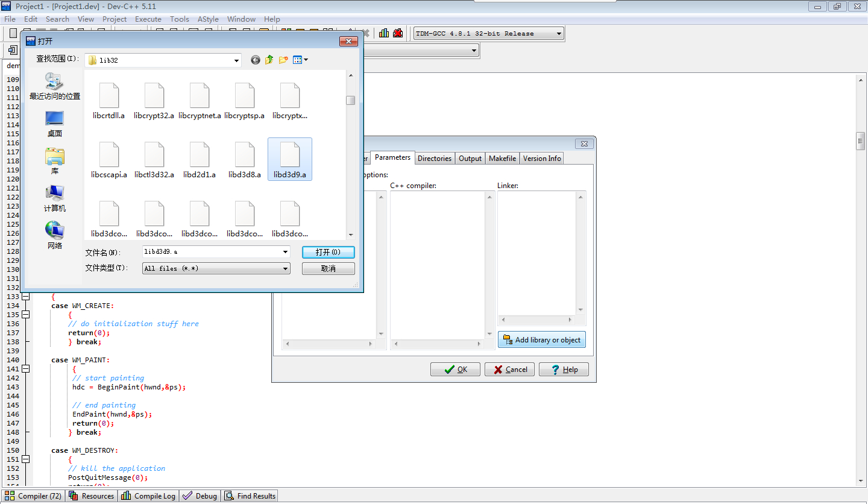Select the libcrypt32.a file
Screen dimensions: 868x504
(154, 101)
